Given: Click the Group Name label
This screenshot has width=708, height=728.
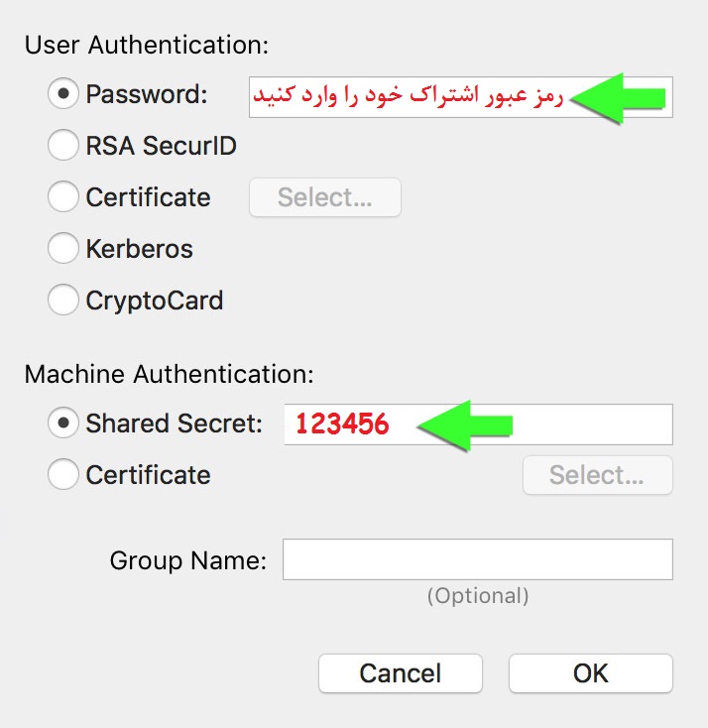Looking at the screenshot, I should point(187,560).
